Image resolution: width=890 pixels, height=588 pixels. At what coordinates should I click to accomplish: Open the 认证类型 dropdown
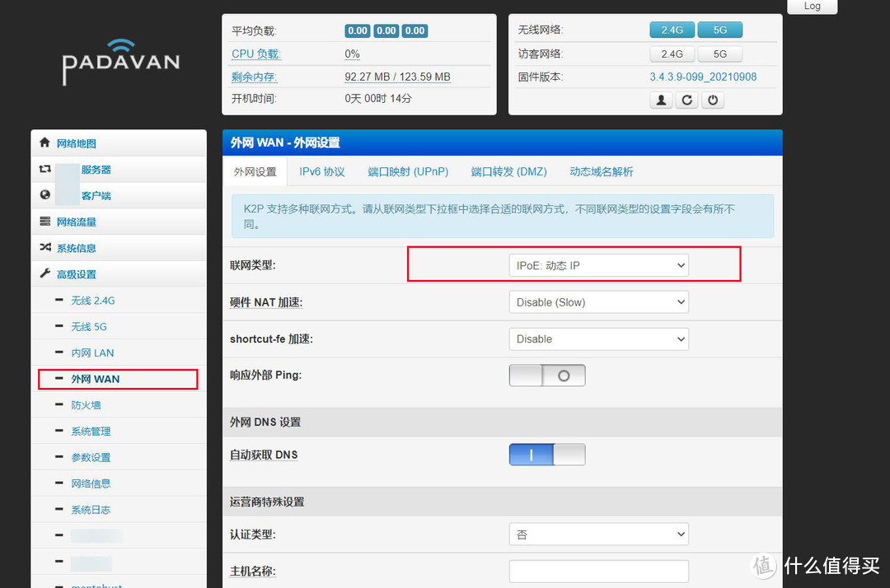pos(599,534)
